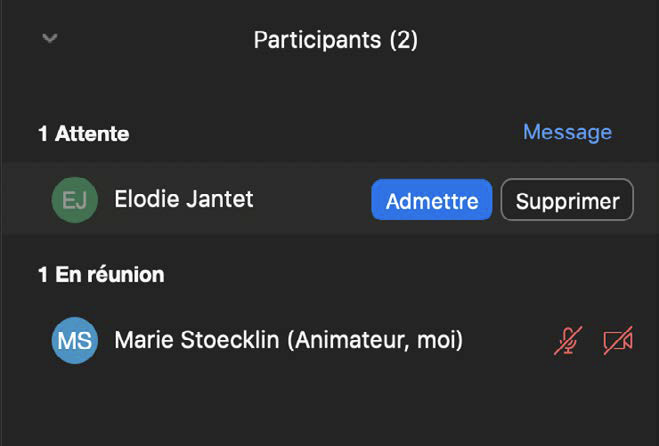Image resolution: width=659 pixels, height=446 pixels.
Task: Select the Elodie Jantet name label
Action: (184, 199)
